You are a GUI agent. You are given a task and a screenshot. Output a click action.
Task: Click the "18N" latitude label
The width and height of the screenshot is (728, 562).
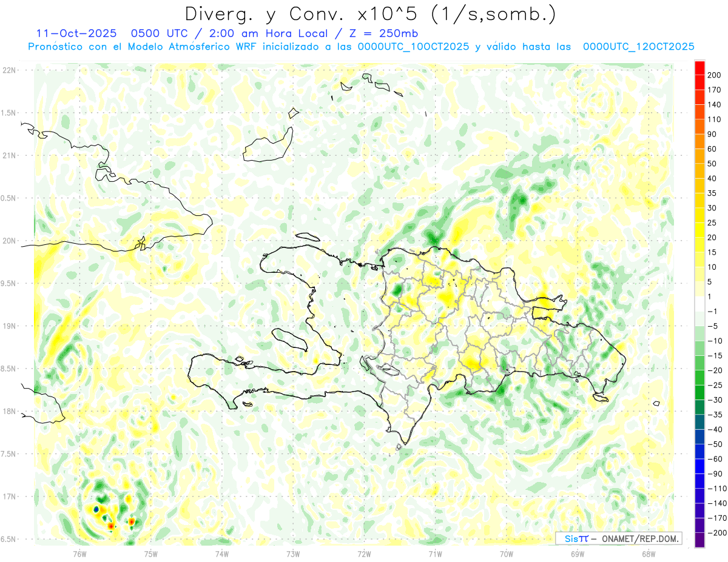tap(9, 411)
